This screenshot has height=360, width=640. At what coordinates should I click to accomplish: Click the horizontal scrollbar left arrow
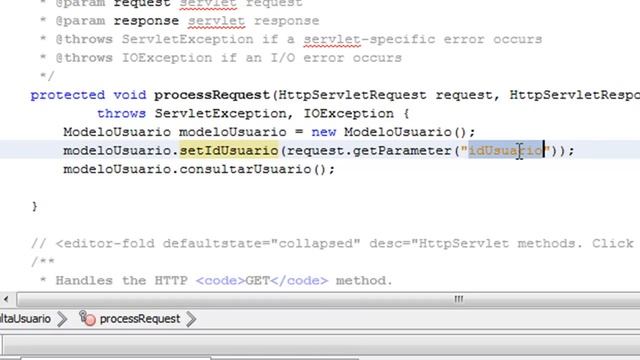click(x=6, y=299)
